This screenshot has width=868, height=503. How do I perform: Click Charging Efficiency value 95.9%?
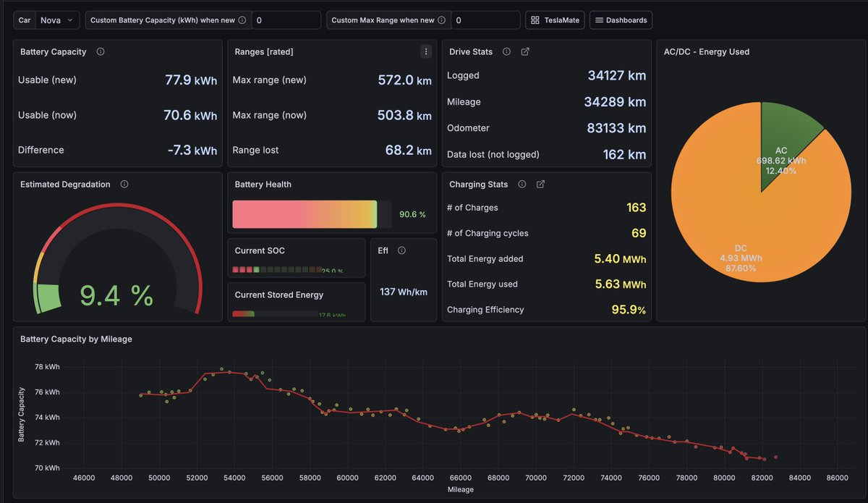(x=629, y=310)
